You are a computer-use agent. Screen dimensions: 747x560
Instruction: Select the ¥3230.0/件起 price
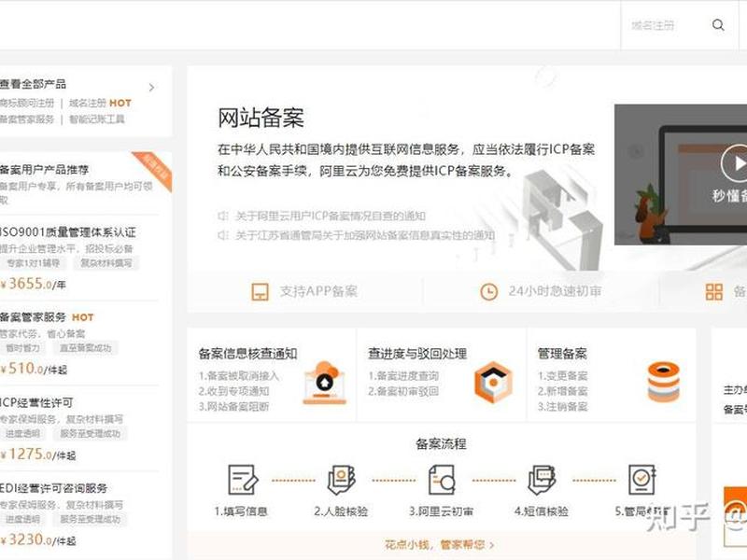[38, 539]
